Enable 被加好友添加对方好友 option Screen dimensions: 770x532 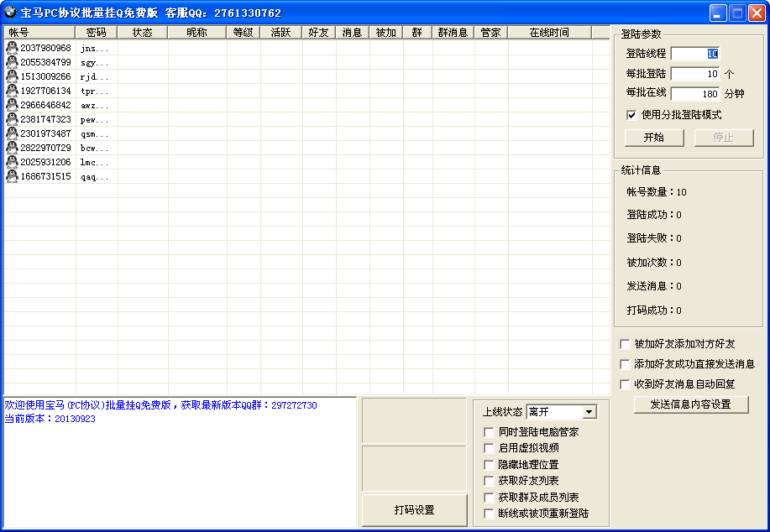pyautogui.click(x=625, y=344)
